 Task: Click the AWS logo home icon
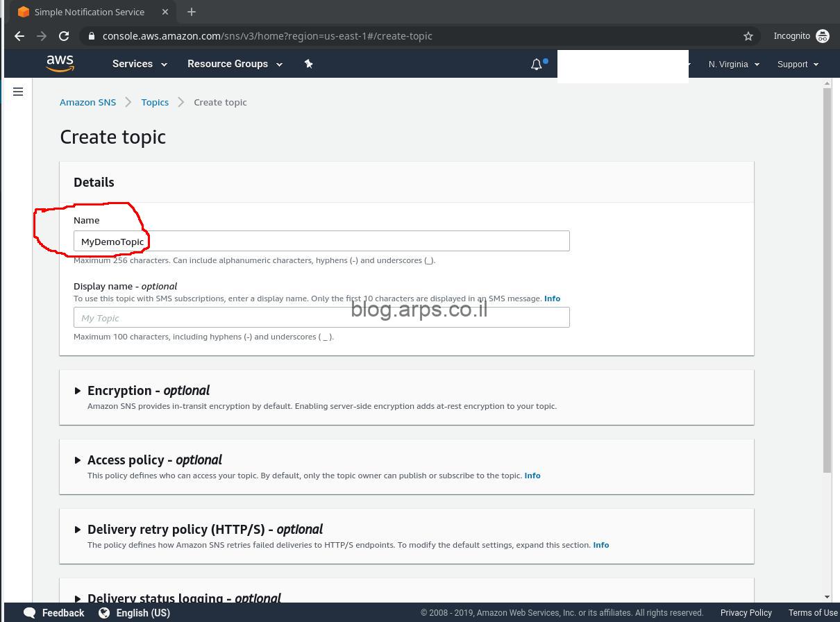pyautogui.click(x=60, y=63)
